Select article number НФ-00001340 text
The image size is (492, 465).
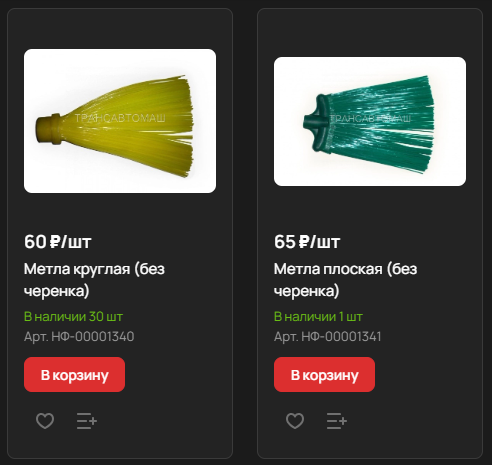pos(93,337)
